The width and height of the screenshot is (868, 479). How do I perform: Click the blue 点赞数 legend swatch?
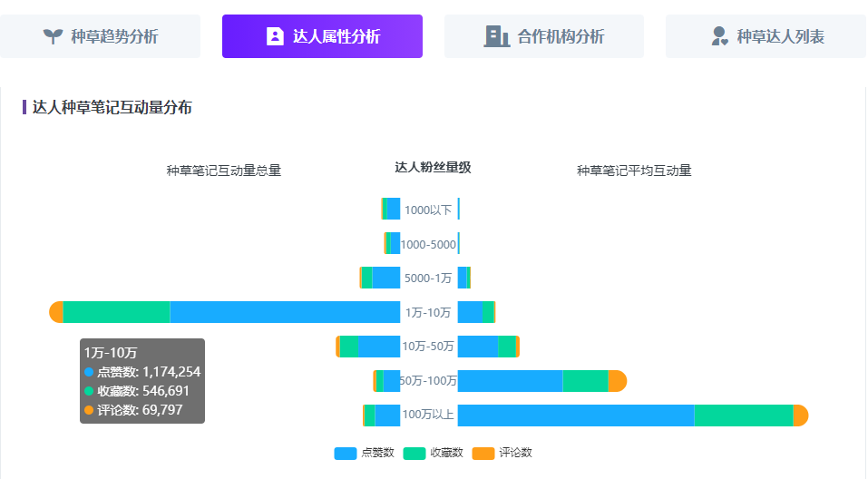(x=346, y=453)
